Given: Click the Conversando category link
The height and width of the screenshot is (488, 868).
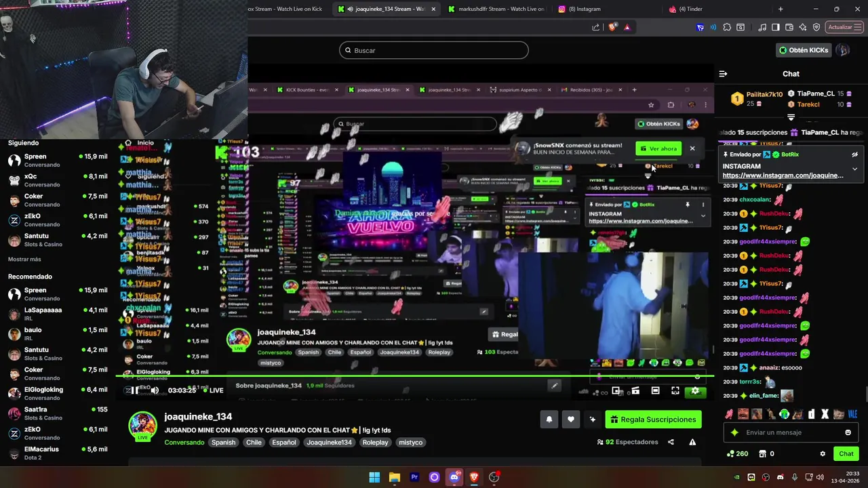Looking at the screenshot, I should 184,443.
